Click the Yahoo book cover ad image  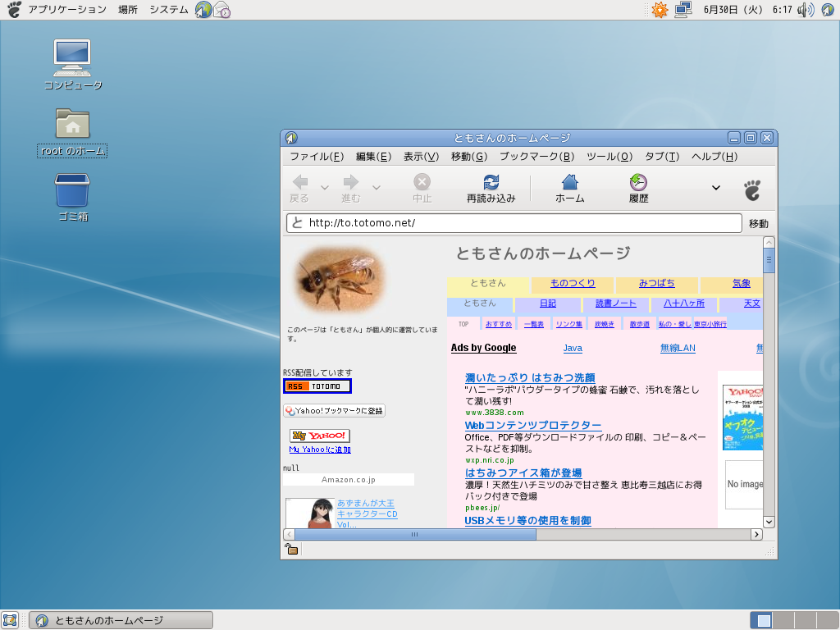(742, 418)
